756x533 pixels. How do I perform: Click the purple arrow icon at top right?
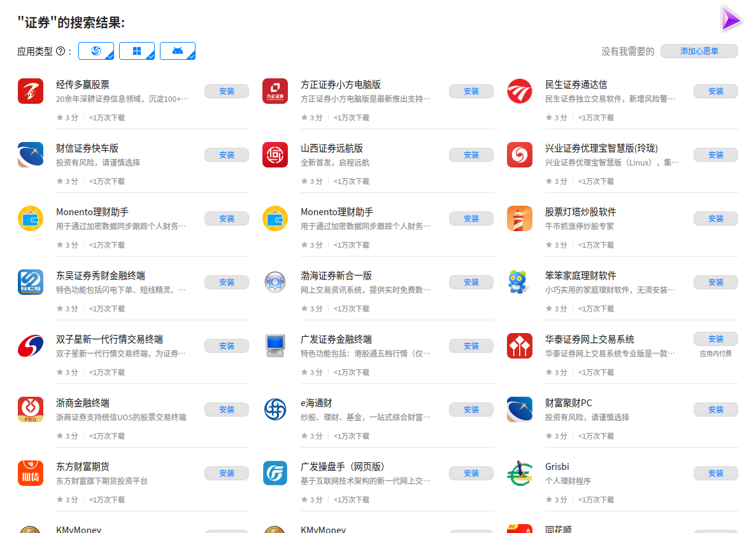[x=731, y=19]
